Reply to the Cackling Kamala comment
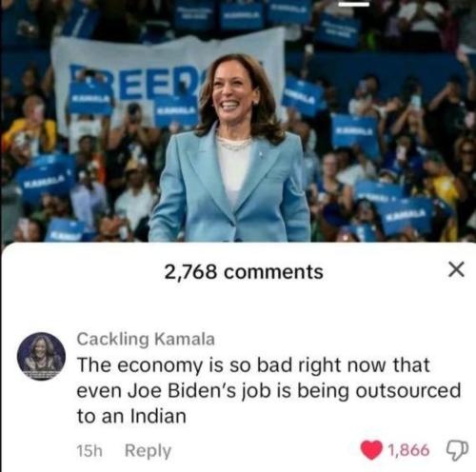 148,451
